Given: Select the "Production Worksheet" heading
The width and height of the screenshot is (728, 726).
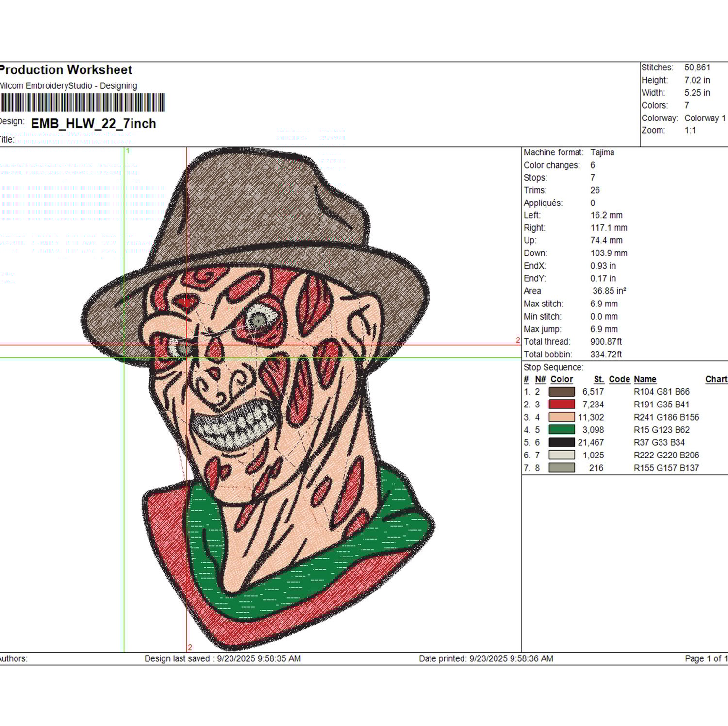Looking at the screenshot, I should (x=66, y=70).
